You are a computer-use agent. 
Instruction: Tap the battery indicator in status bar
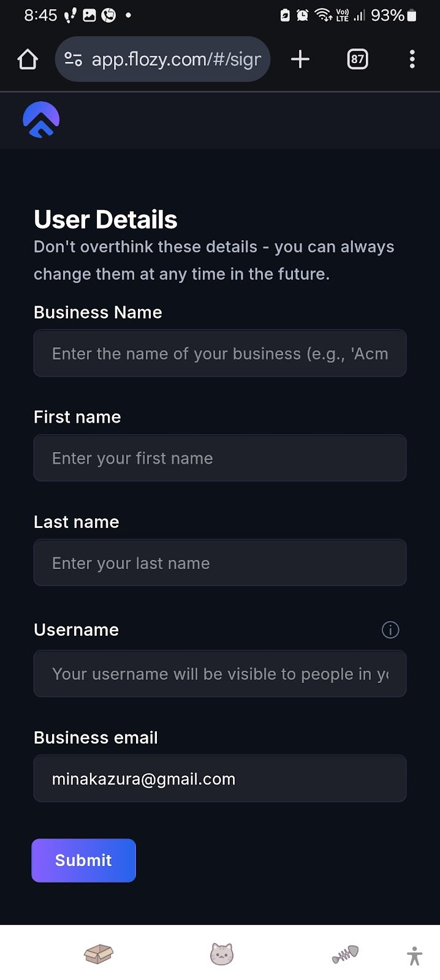point(412,15)
